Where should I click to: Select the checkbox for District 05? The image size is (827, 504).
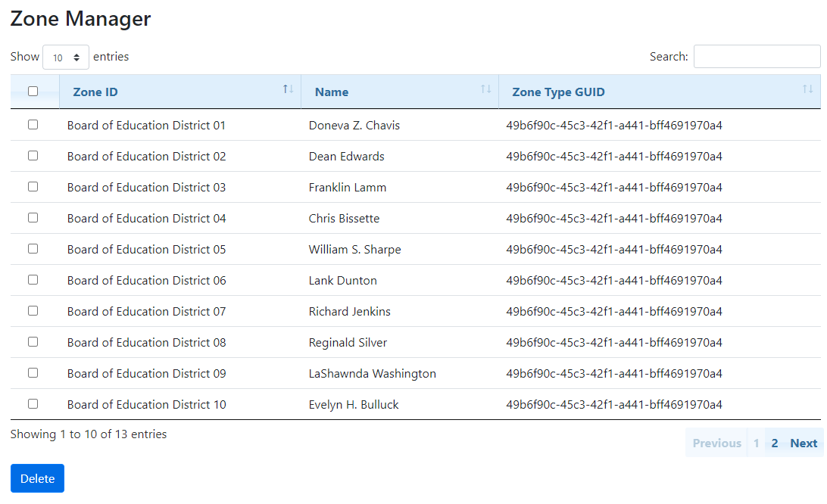coord(33,249)
